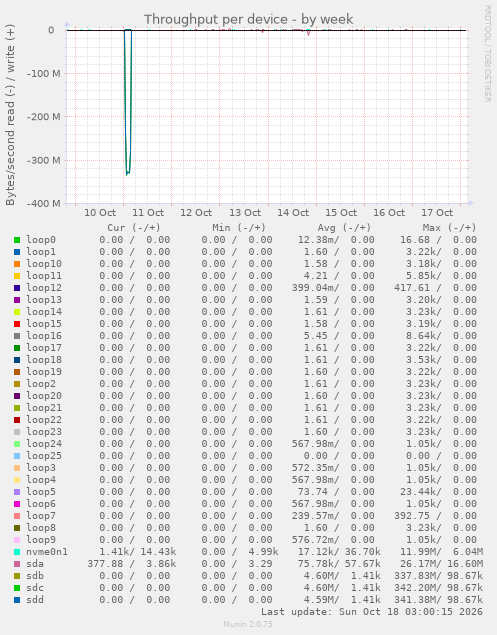Click the loop6 magenta legend swatch
Viewport: 497px width, 635px height.
coord(17,504)
